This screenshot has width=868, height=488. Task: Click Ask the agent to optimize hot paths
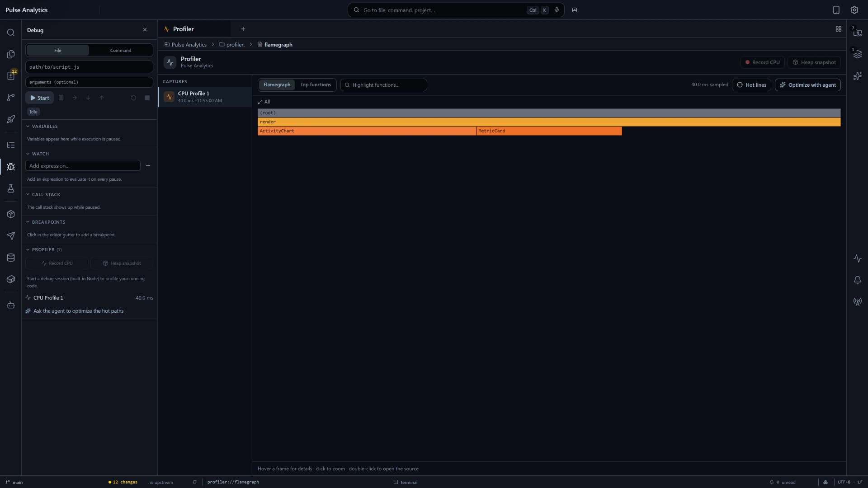point(75,311)
